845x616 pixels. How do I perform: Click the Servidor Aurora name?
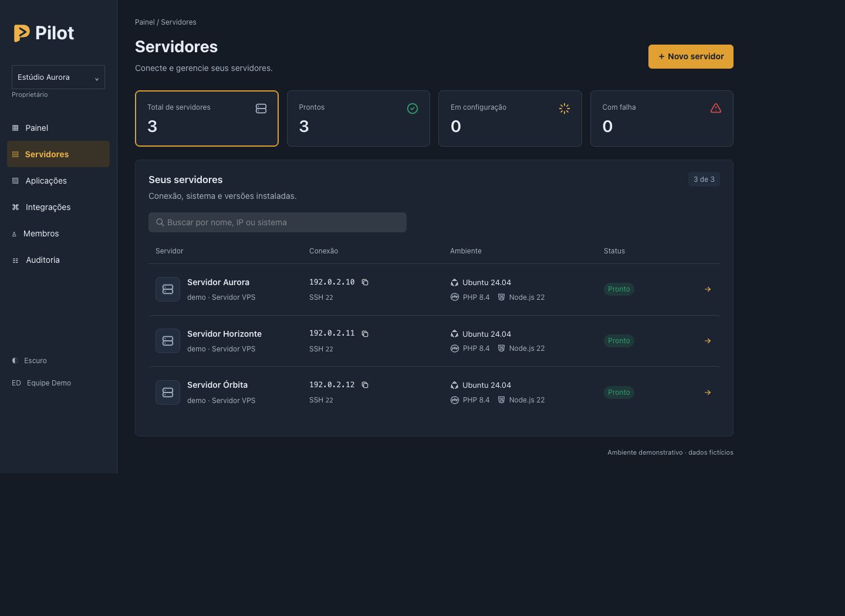(x=218, y=282)
